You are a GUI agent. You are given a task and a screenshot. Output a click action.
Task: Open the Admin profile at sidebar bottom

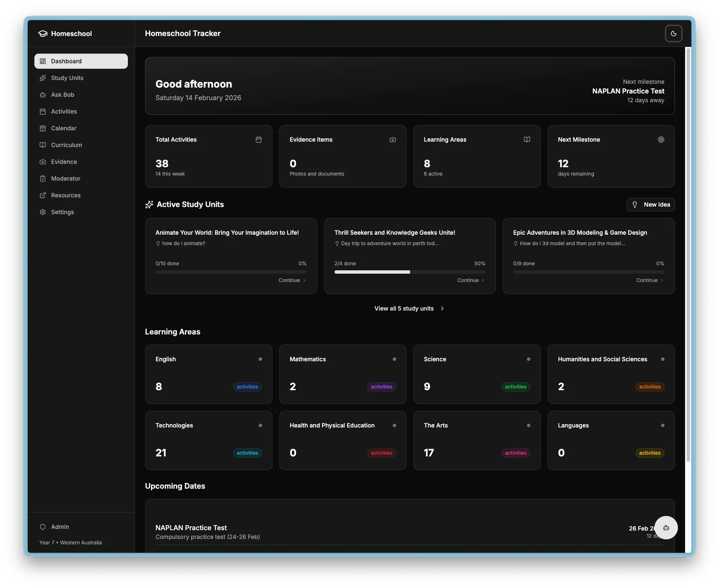click(60, 527)
